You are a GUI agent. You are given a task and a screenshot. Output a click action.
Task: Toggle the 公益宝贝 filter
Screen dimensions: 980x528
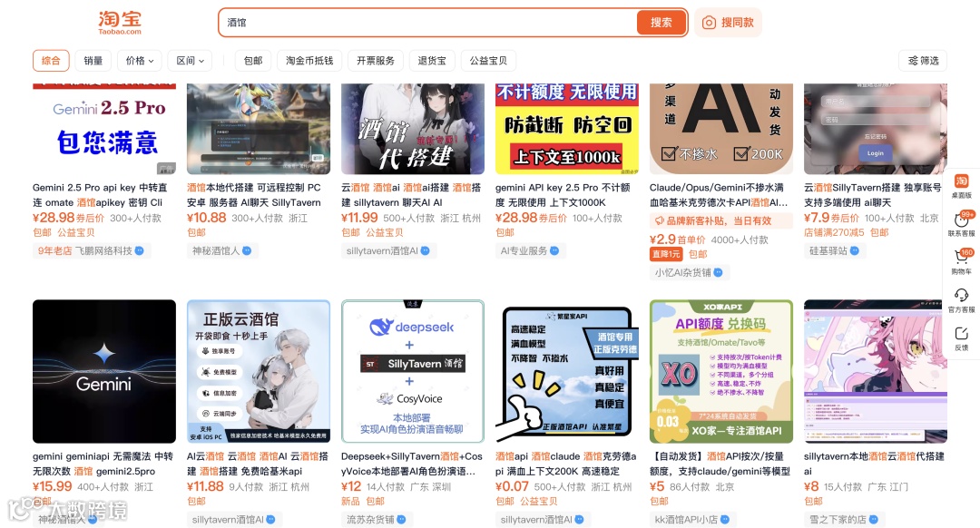(488, 61)
